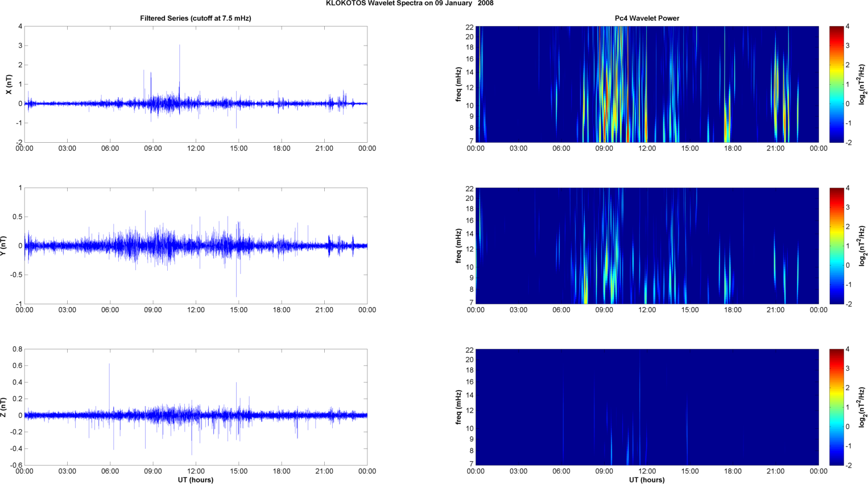The image size is (868, 484).
Task: Click the "X (nT)" axis label
Action: (x=9, y=84)
